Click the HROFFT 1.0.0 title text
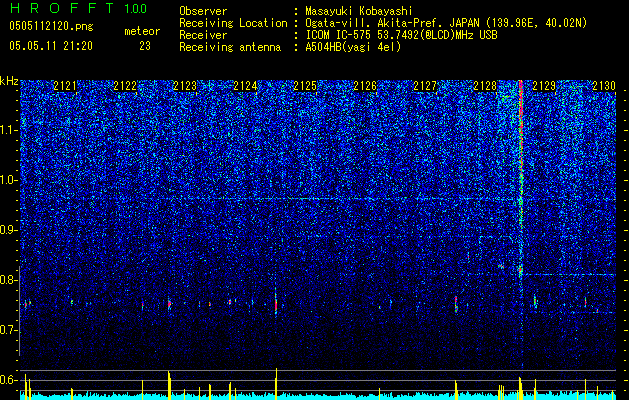629x400 pixels. 78,8
